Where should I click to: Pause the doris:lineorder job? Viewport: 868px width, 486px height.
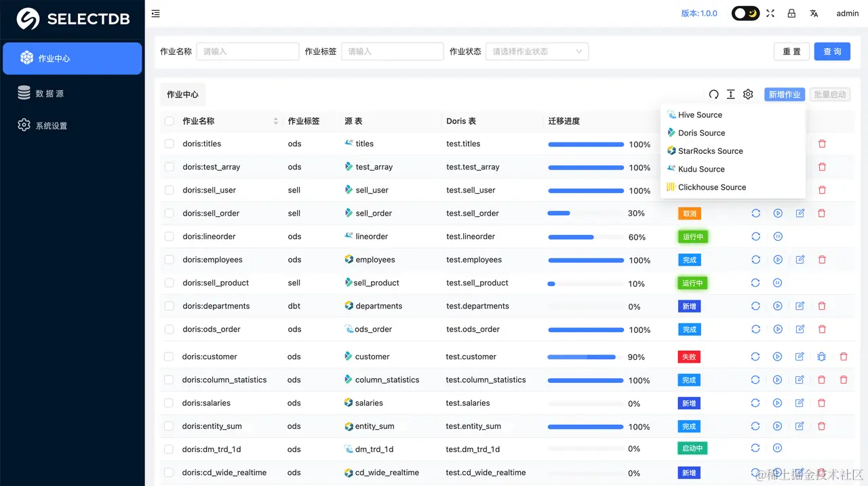pos(778,237)
